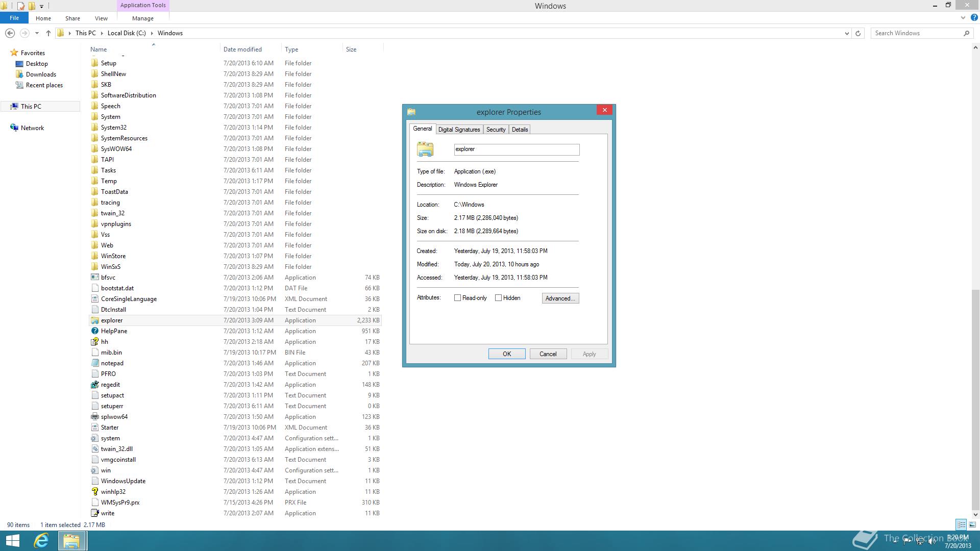The width and height of the screenshot is (980, 551).
Task: Sort by Name column header
Action: coord(153,49)
